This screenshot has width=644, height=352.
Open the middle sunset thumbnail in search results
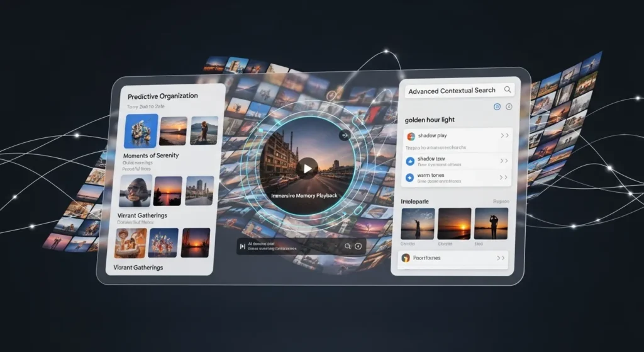coord(454,224)
